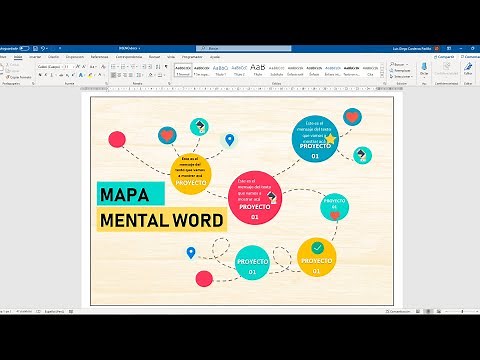
Task: Toggle the AutoSave switch
Action: (x=24, y=48)
